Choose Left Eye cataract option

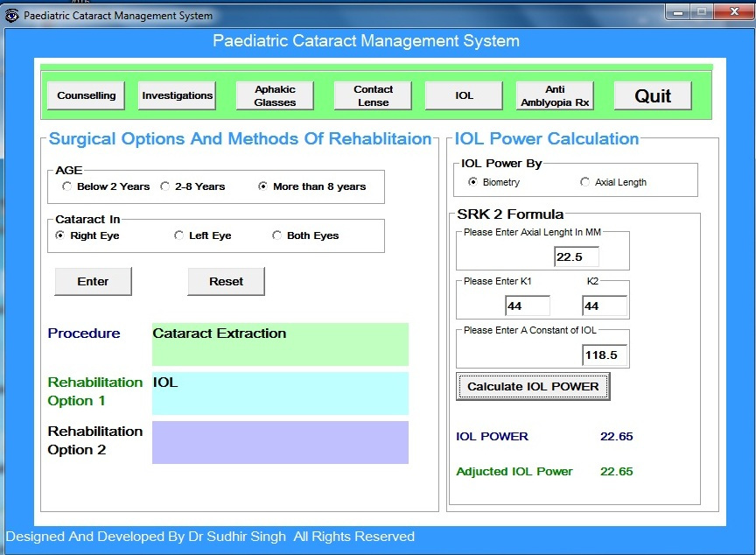(179, 235)
